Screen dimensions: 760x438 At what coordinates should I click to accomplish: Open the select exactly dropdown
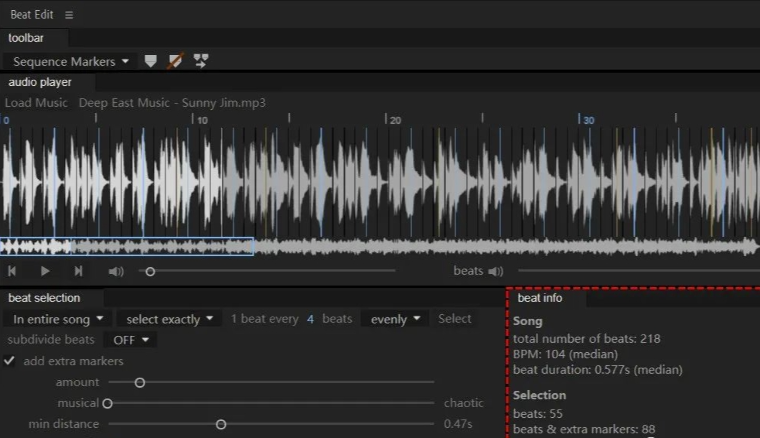coord(169,319)
